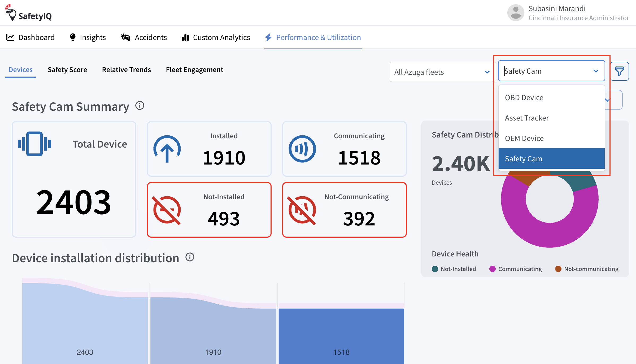Toggle Not-Installed legend item

(x=454, y=269)
